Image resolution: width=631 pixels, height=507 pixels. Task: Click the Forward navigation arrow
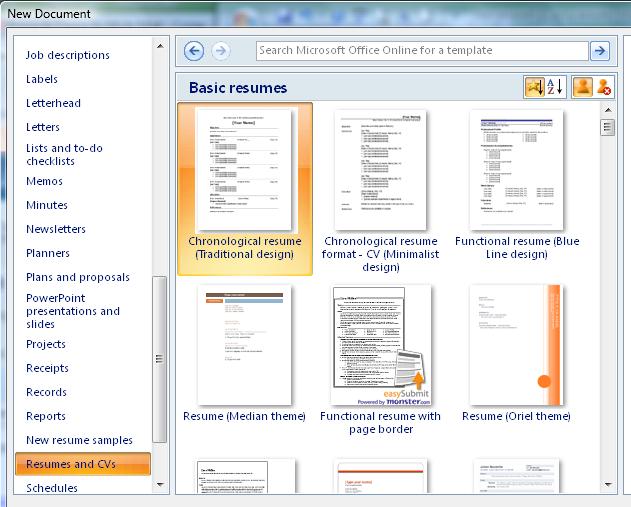tap(220, 51)
